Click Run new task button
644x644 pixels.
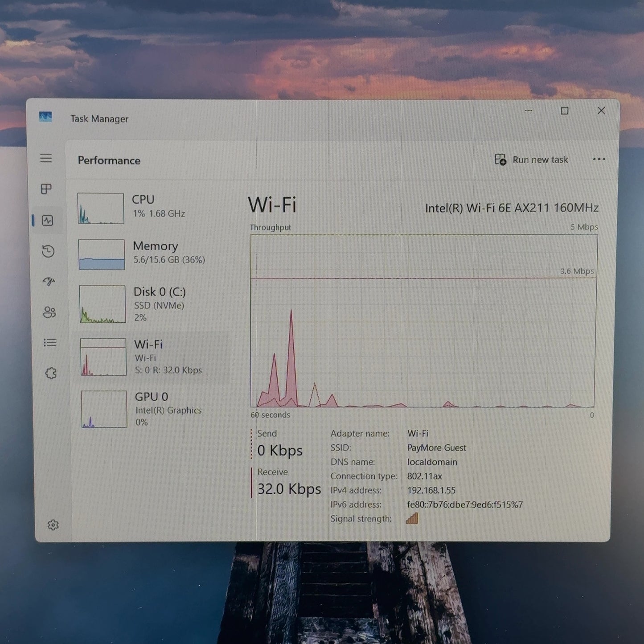(x=531, y=160)
